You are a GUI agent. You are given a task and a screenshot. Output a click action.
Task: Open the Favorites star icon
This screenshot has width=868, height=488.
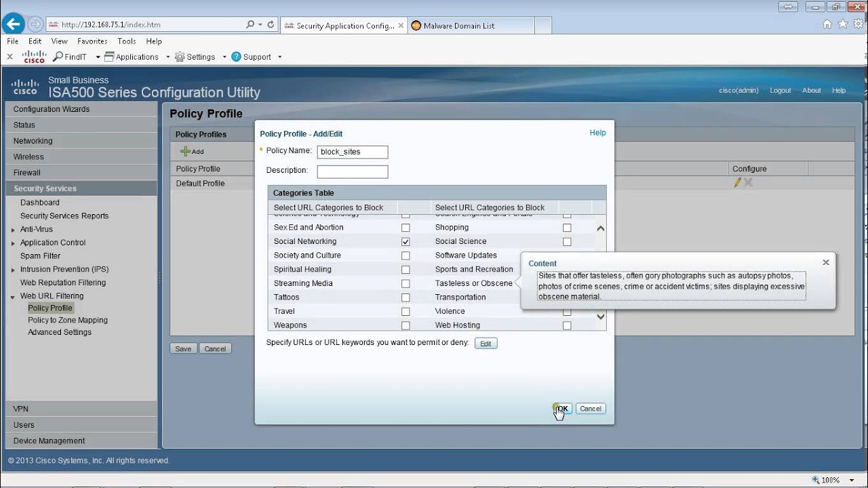843,24
